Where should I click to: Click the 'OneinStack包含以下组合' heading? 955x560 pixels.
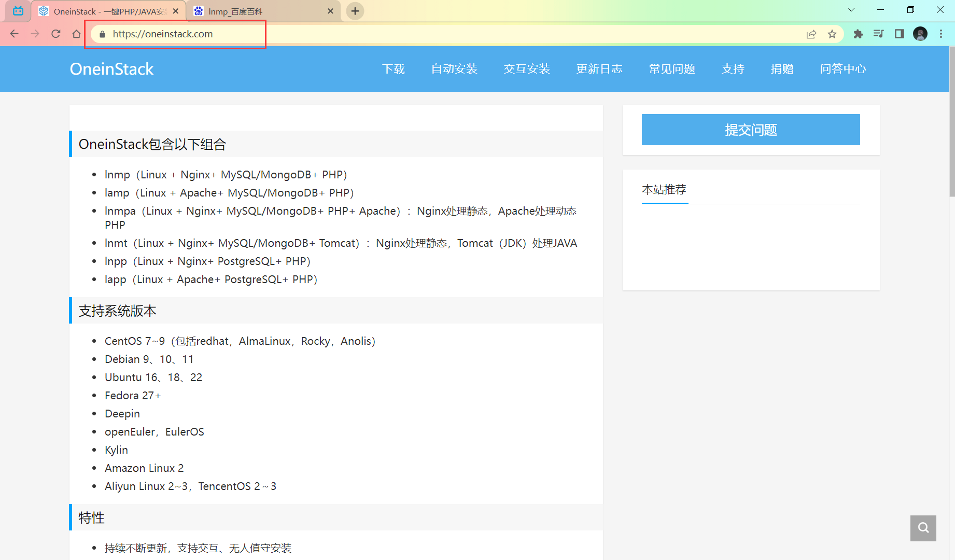[x=152, y=144]
